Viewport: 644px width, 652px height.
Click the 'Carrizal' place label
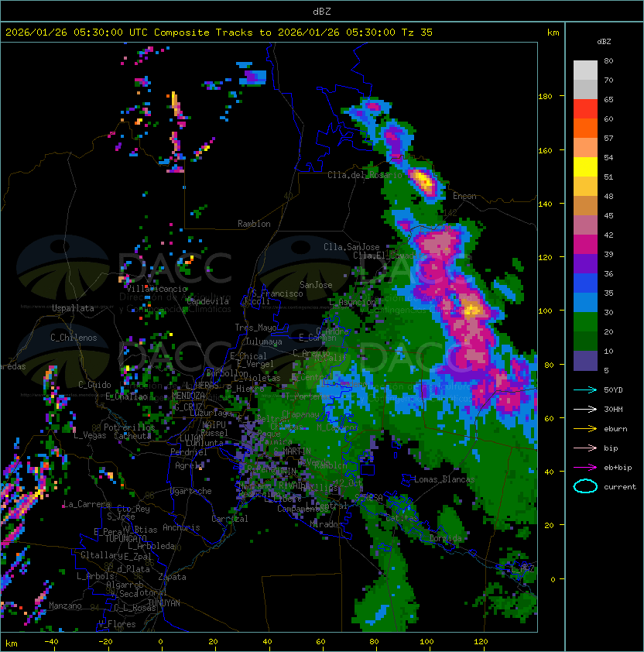pyautogui.click(x=229, y=519)
